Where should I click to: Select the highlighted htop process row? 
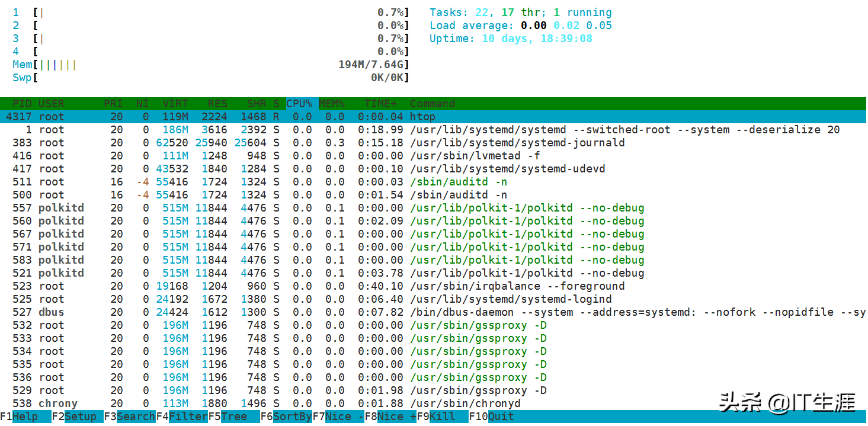(x=433, y=117)
